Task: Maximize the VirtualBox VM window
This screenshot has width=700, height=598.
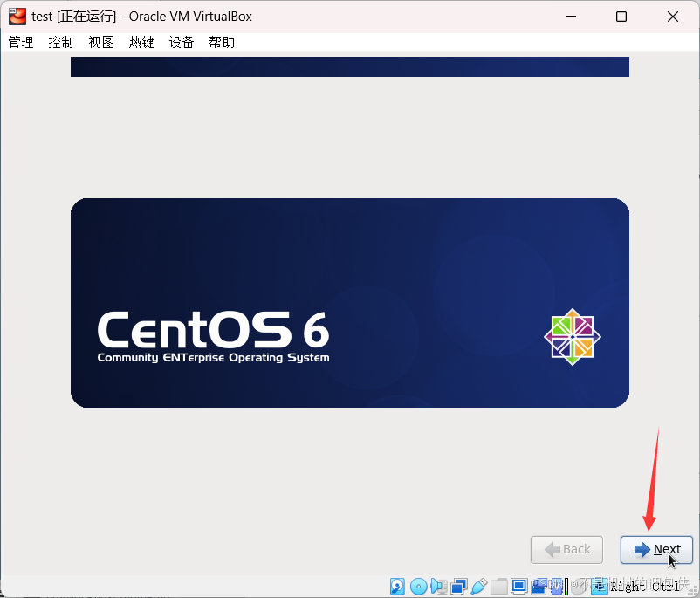Action: tap(621, 17)
